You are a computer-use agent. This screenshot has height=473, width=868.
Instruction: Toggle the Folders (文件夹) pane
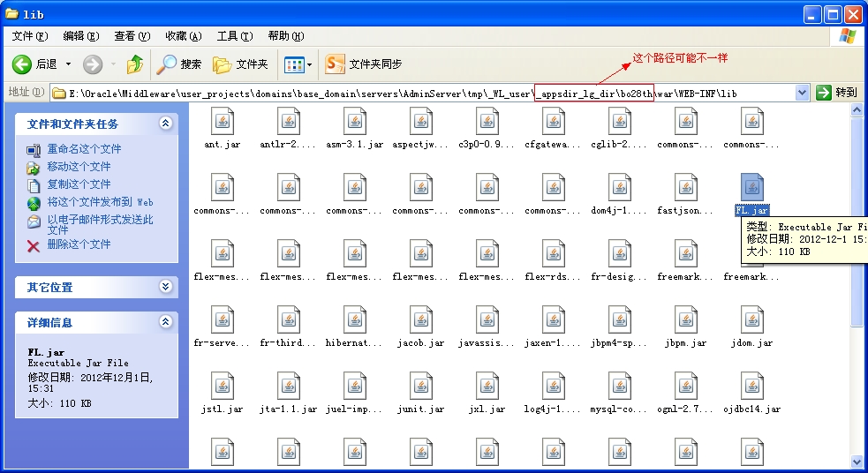(240, 64)
